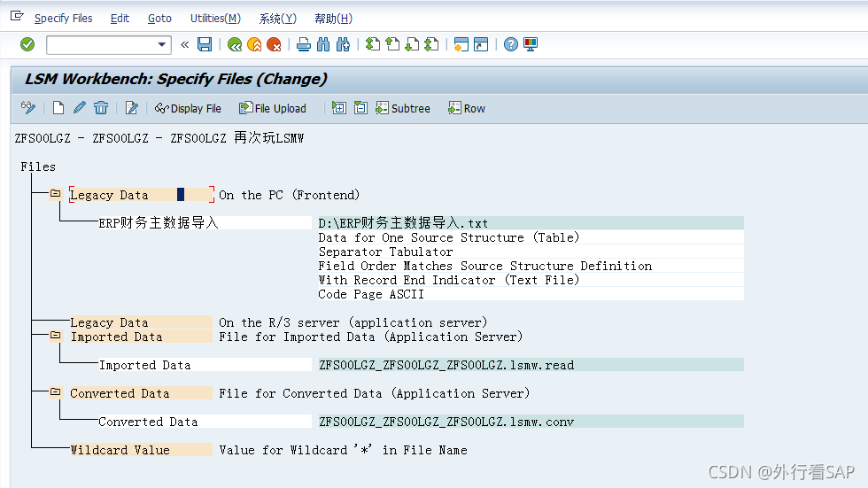Open the Specify Files menu

(63, 19)
